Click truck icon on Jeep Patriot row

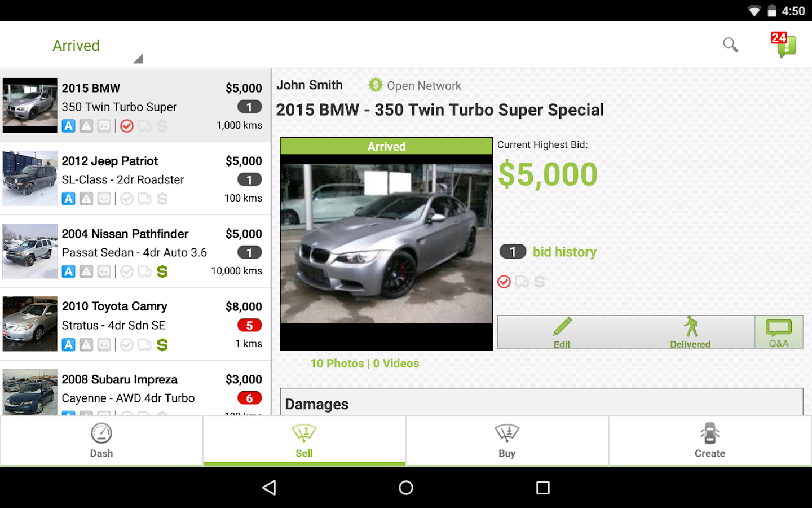145,199
